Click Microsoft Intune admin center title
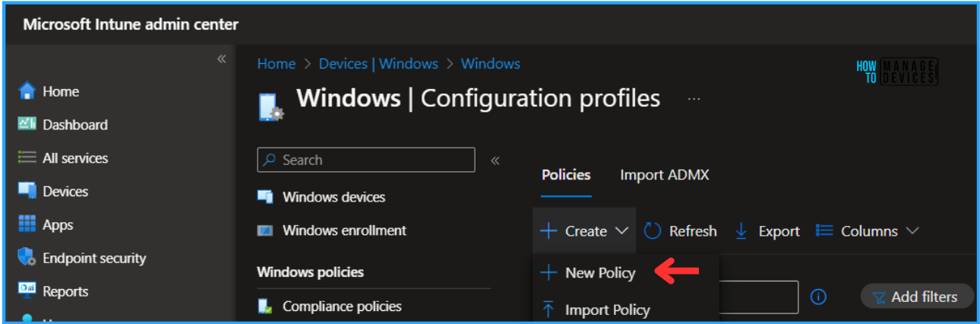 131,24
